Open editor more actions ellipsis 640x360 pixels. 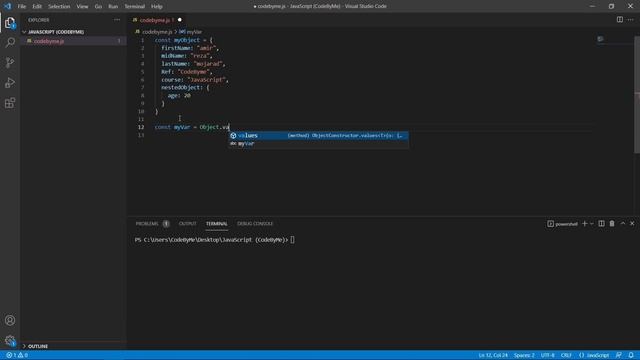(631, 20)
